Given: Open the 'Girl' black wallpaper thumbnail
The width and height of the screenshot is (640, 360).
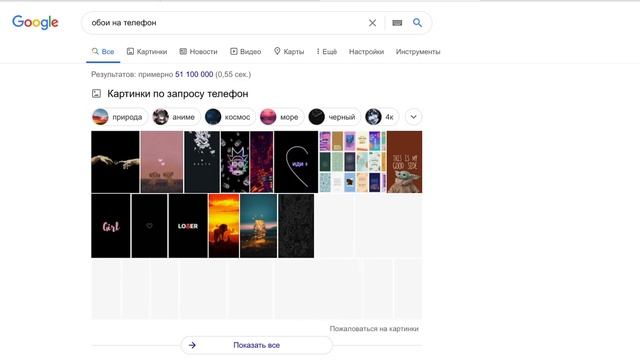Looking at the screenshot, I should [x=111, y=226].
